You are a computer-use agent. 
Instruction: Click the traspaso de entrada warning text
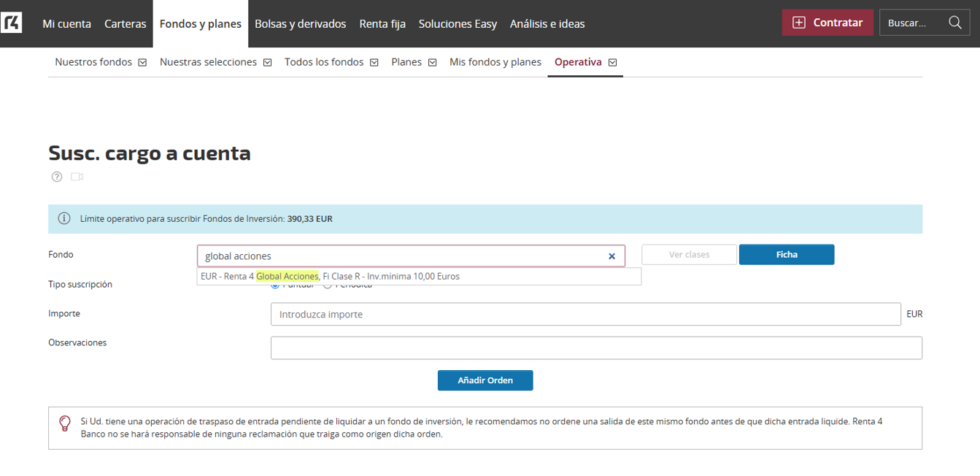click(482, 428)
